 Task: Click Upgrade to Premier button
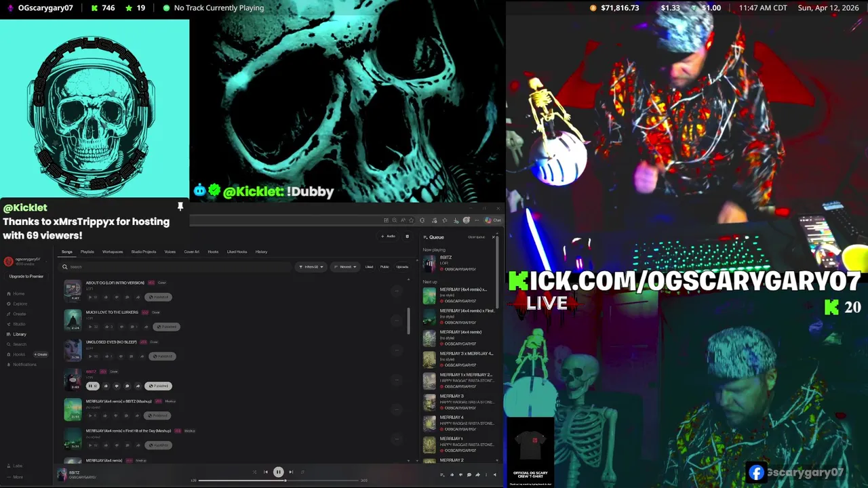click(26, 276)
